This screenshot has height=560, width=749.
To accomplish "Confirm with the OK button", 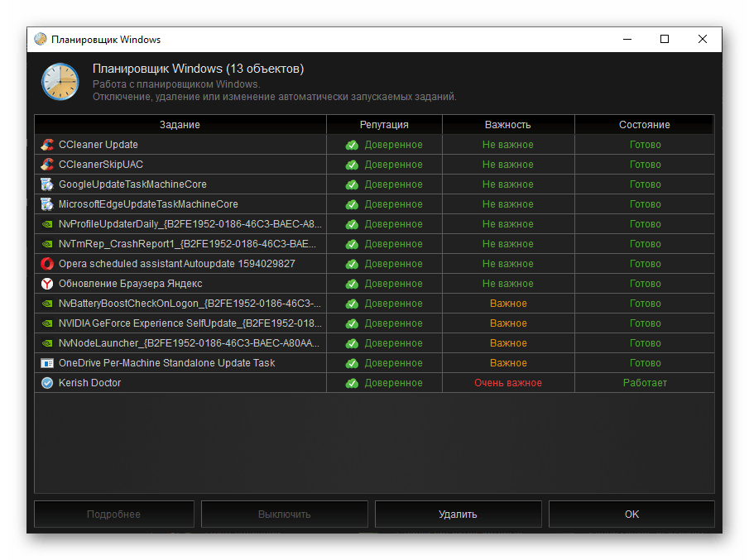I will coord(631,515).
